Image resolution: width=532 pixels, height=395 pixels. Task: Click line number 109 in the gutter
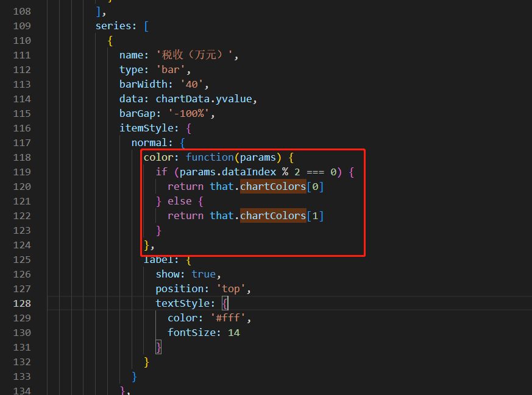22,26
